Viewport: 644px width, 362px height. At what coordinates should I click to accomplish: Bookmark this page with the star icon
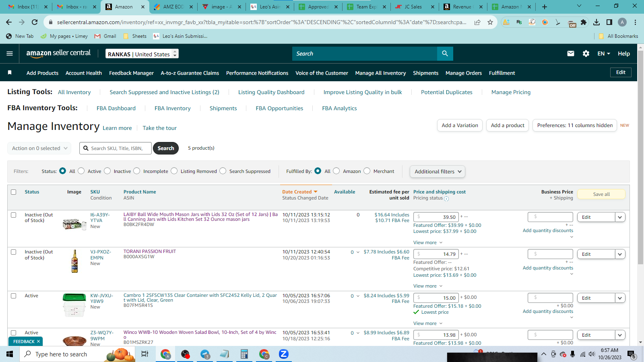[490, 22]
